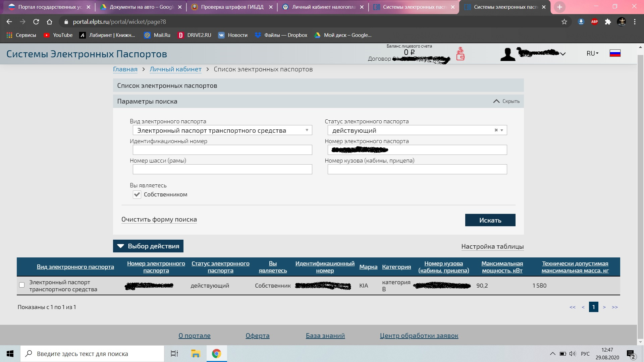Sort by Максимальная мощность, кВт column
The width and height of the screenshot is (644, 362).
pyautogui.click(x=502, y=267)
